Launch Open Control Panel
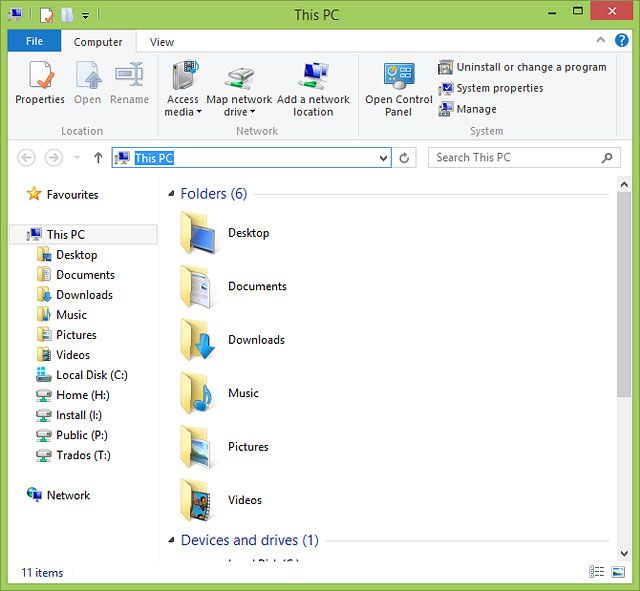Viewport: 640px width, 591px height. pyautogui.click(x=398, y=89)
